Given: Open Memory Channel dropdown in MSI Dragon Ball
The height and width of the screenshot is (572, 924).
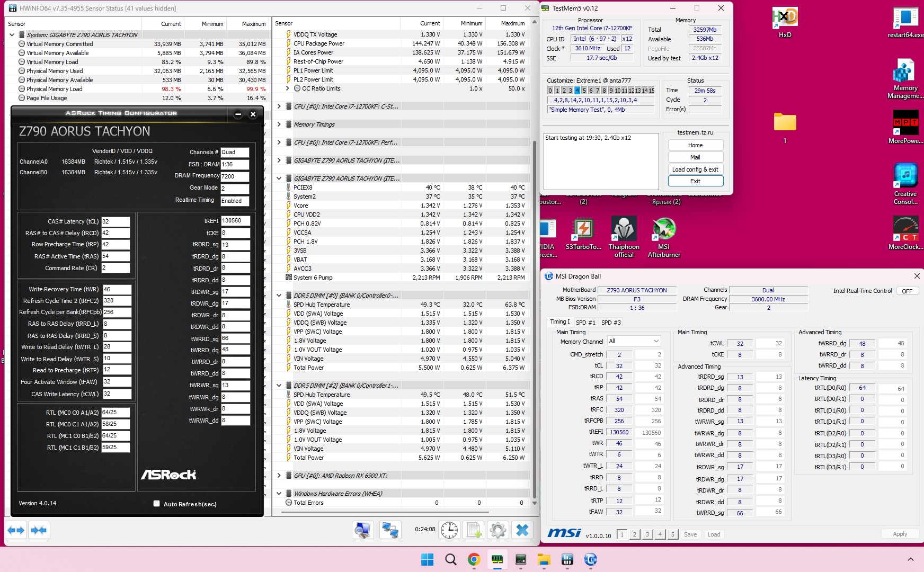Looking at the screenshot, I should [634, 341].
